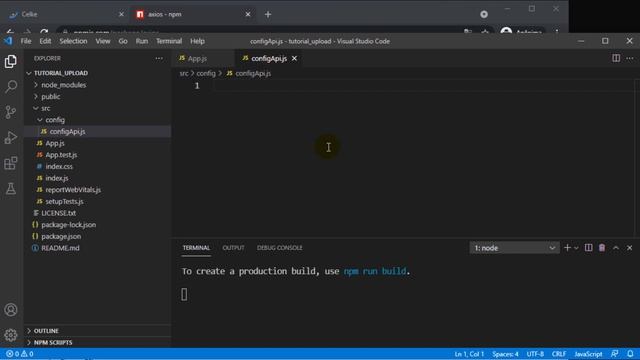Open the File menu

pos(26,41)
